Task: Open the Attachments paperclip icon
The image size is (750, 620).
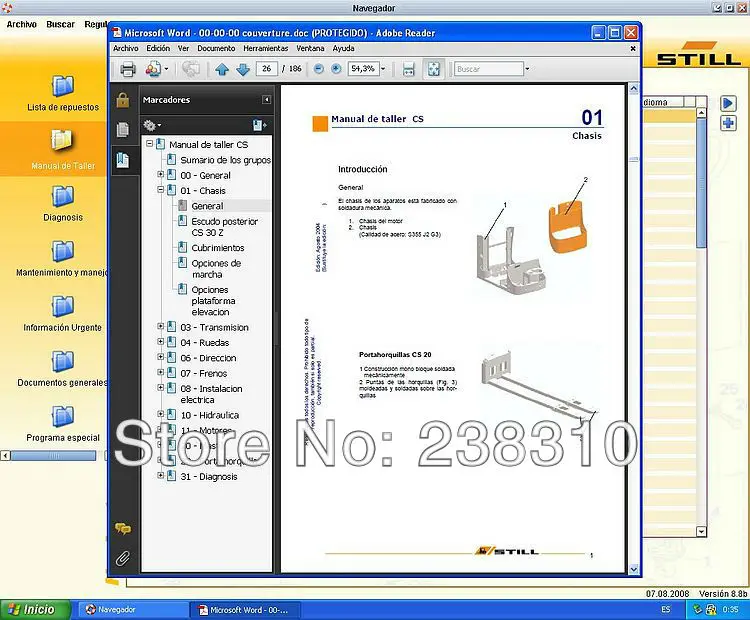Action: [x=123, y=558]
